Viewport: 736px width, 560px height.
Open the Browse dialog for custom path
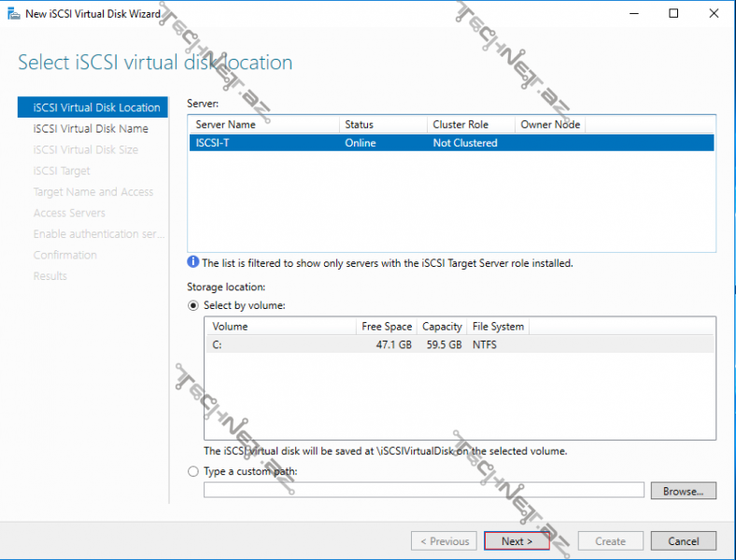(x=684, y=490)
